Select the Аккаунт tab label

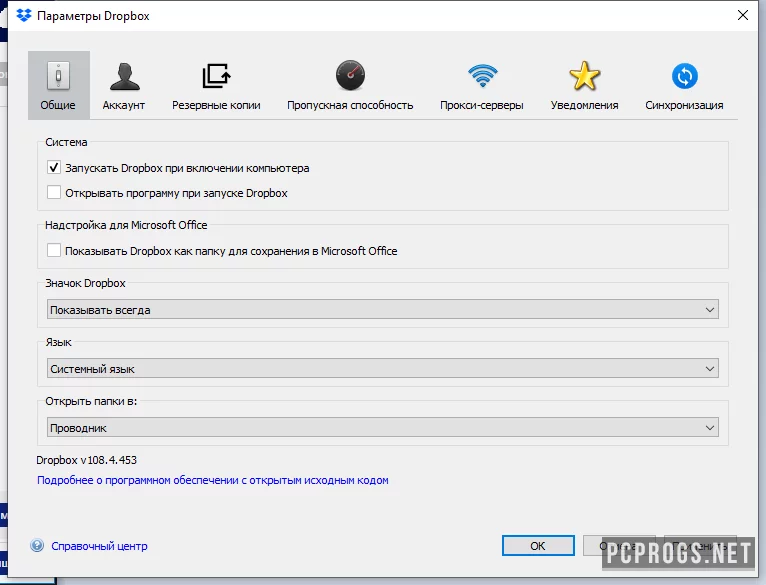point(124,105)
